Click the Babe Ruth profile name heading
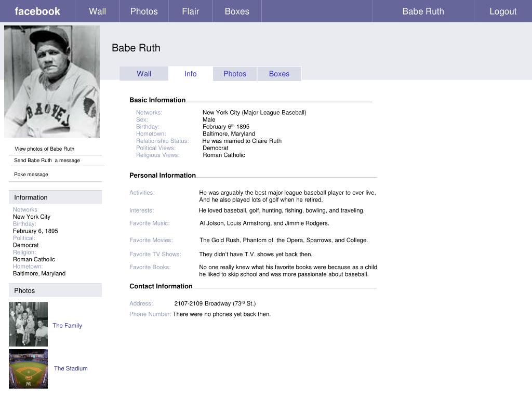Screen dimensions: 532x399 coord(136,48)
